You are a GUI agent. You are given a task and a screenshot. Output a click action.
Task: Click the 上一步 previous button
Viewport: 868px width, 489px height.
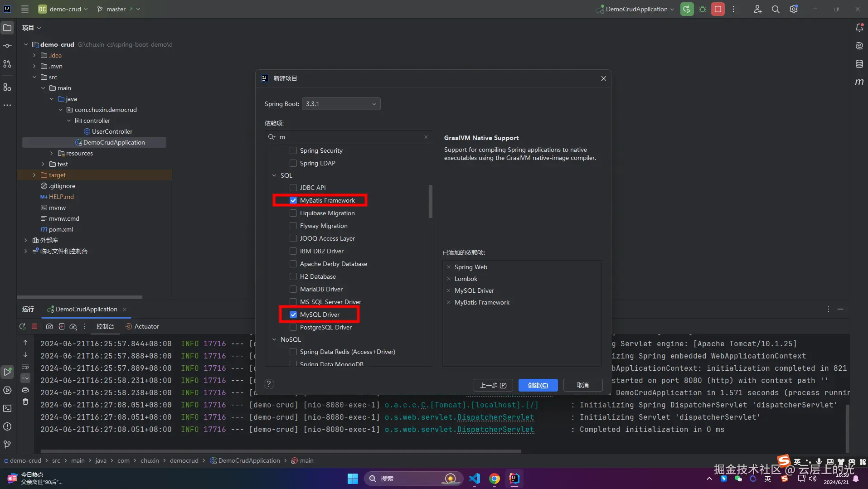[x=493, y=385]
